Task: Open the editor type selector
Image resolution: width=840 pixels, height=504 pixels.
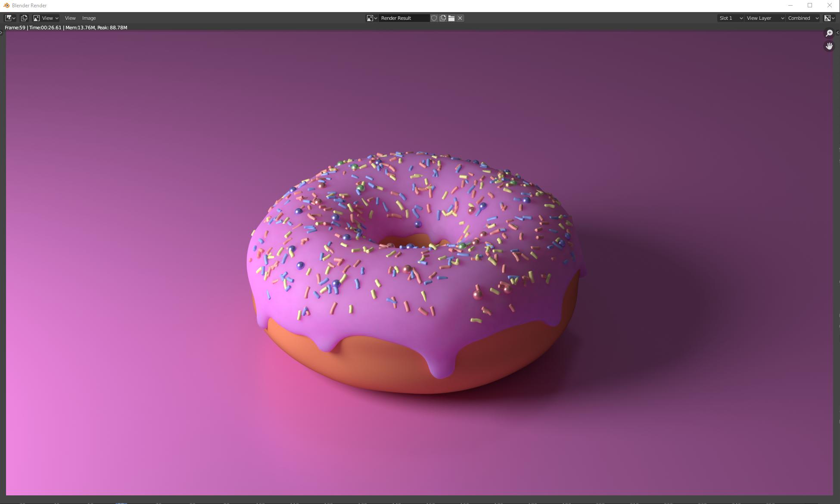Action: (x=10, y=18)
